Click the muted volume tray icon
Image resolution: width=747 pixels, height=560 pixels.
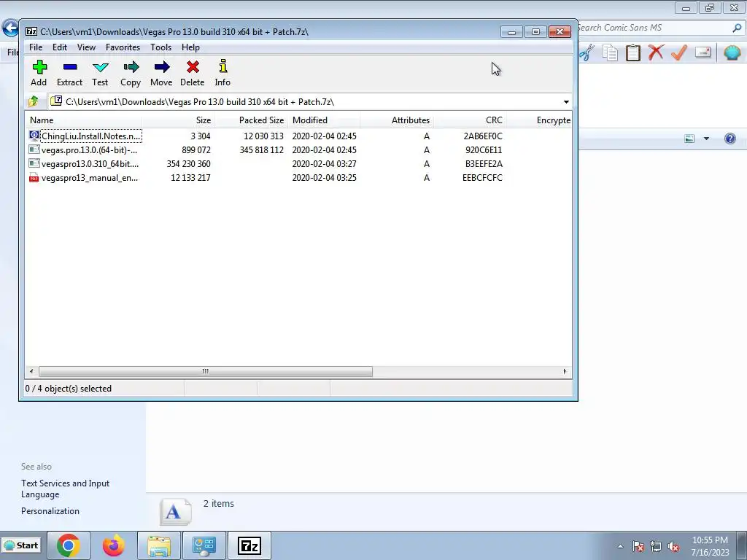point(673,546)
